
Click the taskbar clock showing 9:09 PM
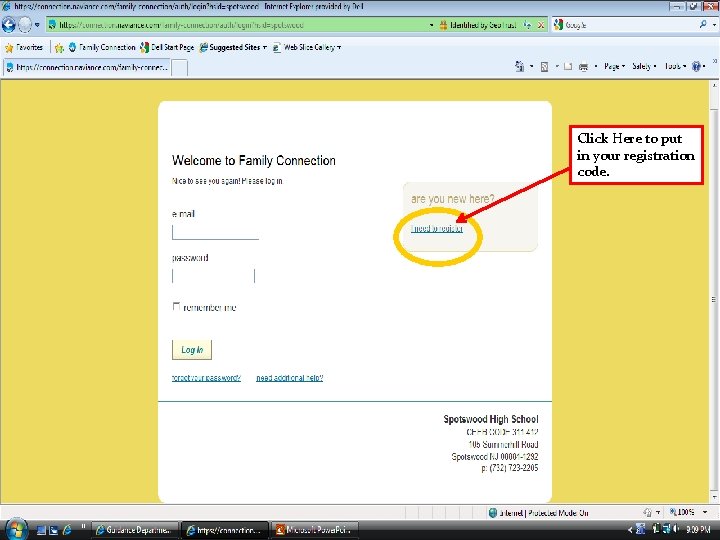698,530
